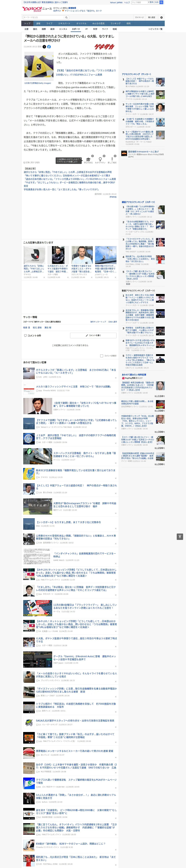Open the ランキング tab

[115, 24]
